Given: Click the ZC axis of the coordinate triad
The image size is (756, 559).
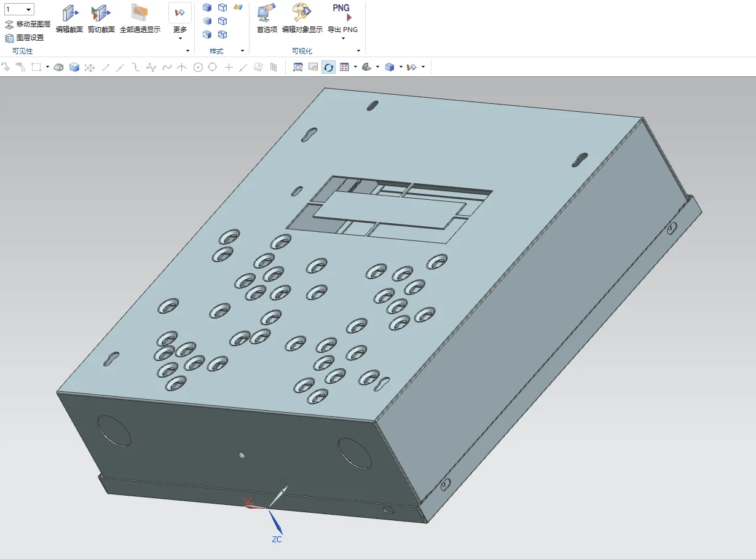Looking at the screenshot, I should 276,525.
